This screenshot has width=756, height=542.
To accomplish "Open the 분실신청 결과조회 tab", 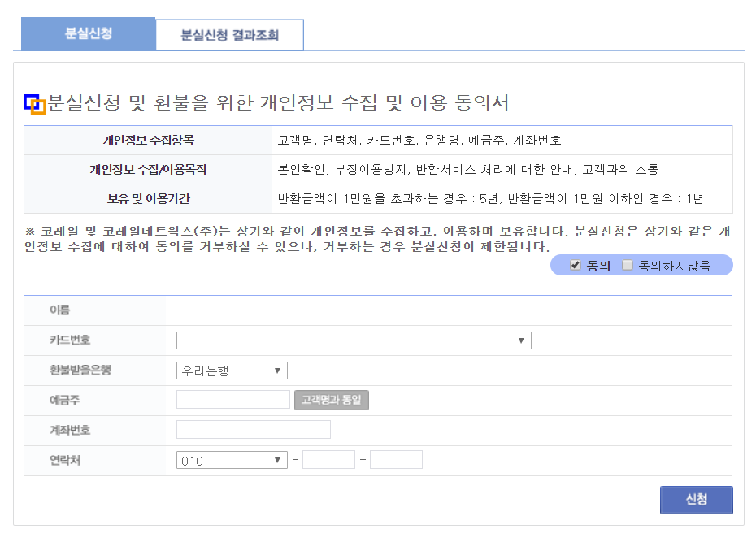I will 229,35.
